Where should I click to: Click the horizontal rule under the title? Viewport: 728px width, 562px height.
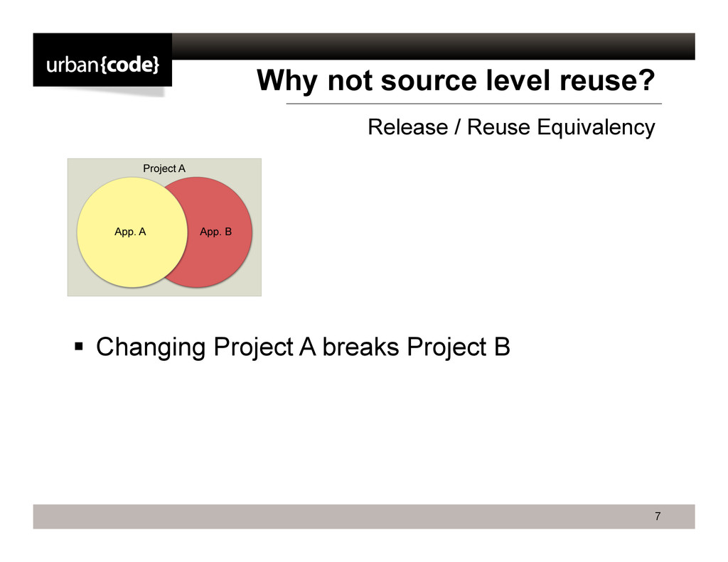coord(473,104)
